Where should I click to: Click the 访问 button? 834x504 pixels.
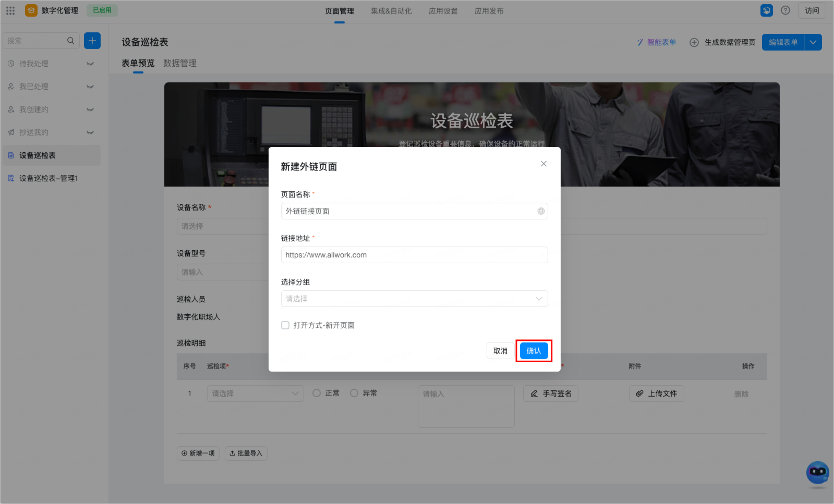(x=812, y=10)
